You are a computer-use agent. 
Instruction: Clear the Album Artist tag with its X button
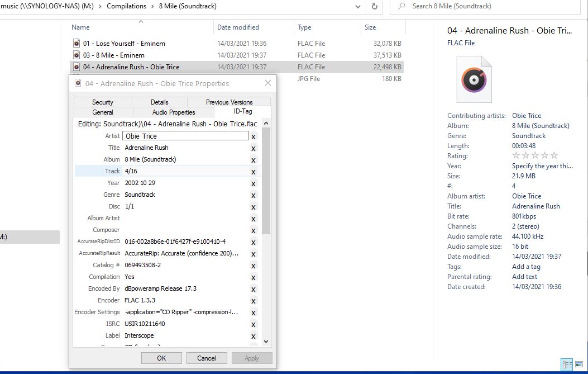(254, 219)
